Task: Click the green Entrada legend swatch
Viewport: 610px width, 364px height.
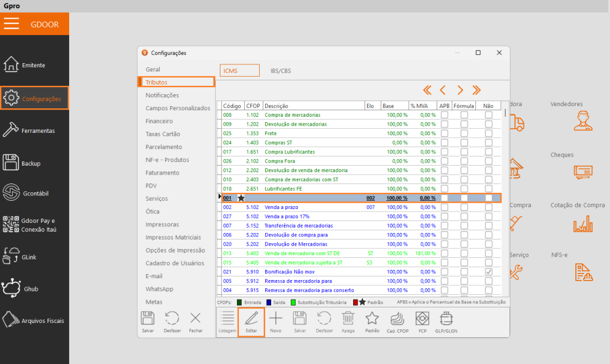Action: coord(239,302)
